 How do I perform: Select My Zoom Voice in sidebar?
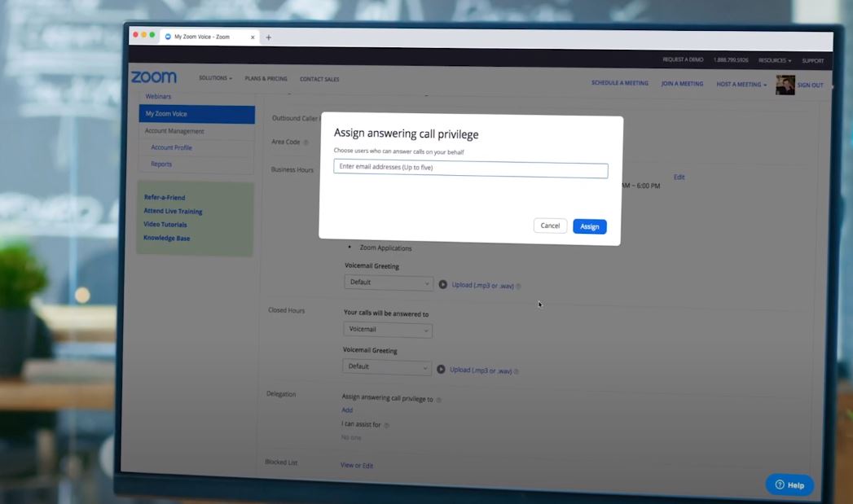[197, 114]
